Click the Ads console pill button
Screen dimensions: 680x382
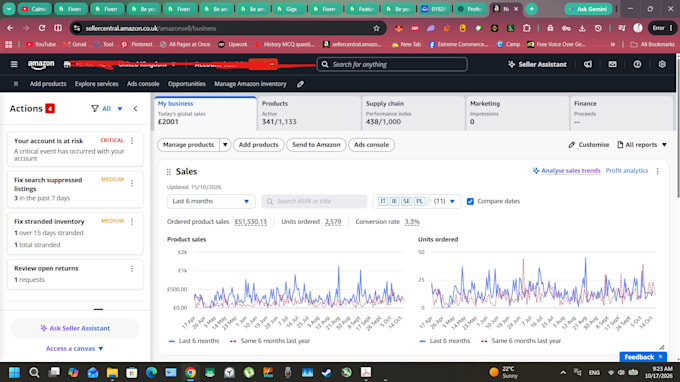(x=372, y=145)
